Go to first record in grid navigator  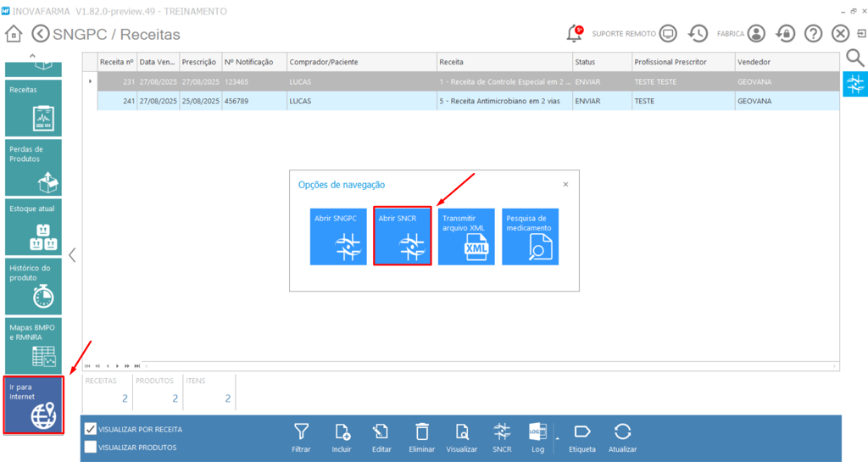click(x=87, y=365)
